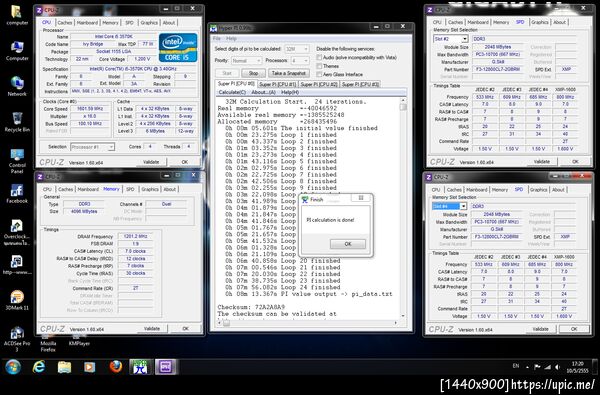600x395 pixels.
Task: Open the Network desktop icon
Action: (17, 86)
